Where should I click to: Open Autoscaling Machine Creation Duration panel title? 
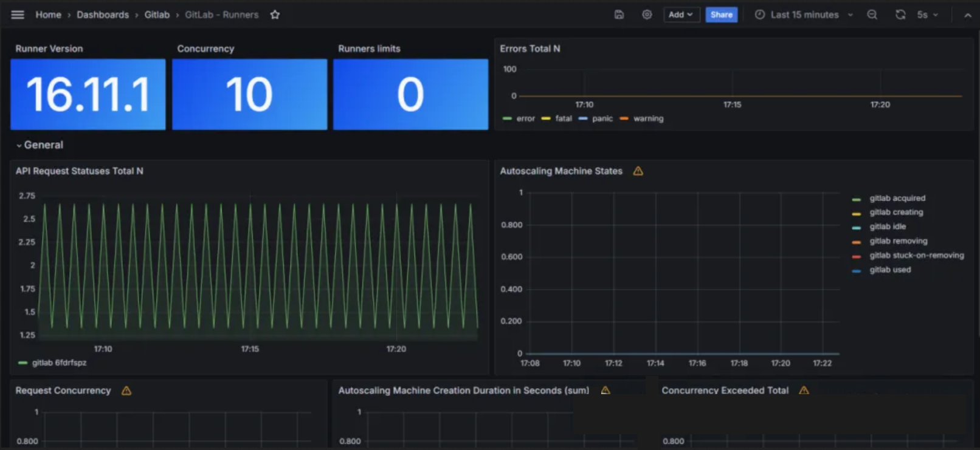pyautogui.click(x=464, y=390)
